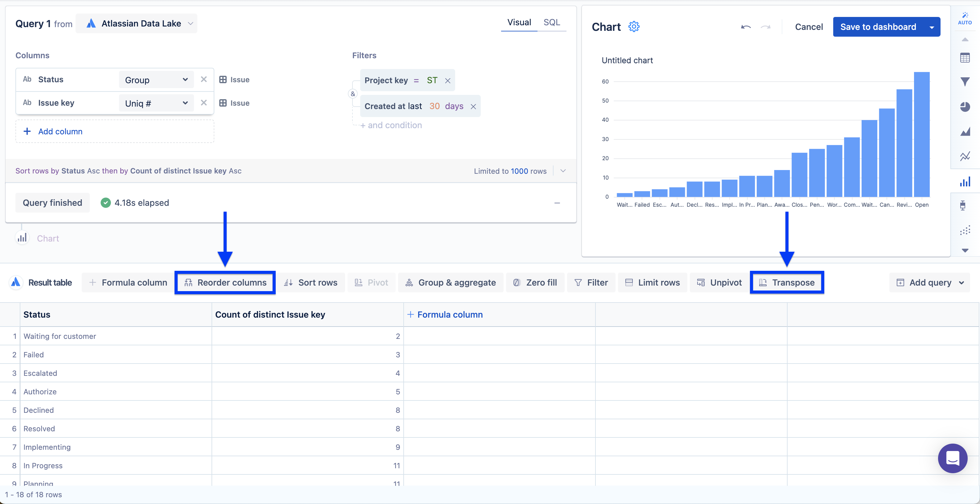Click the Transpose toolbar item

787,282
